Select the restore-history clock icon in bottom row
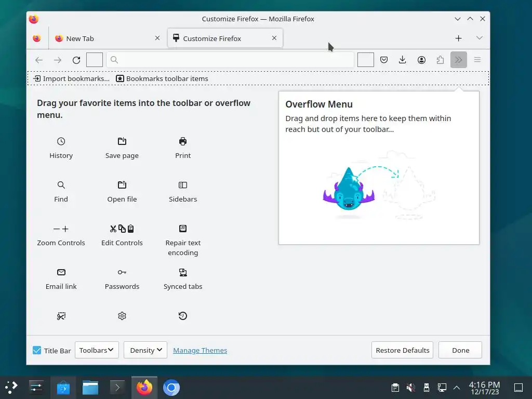The height and width of the screenshot is (399, 532). click(183, 316)
